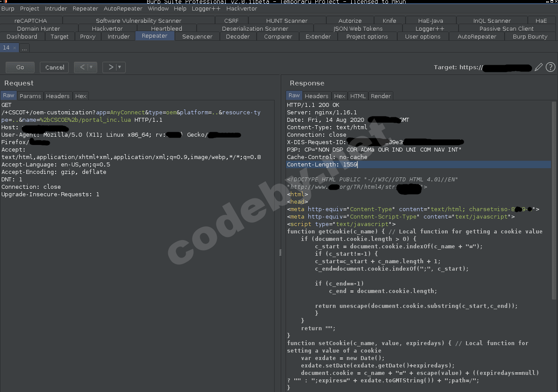Go back with the previous request arrow
Image resolution: width=558 pixels, height=392 pixels.
pyautogui.click(x=82, y=67)
